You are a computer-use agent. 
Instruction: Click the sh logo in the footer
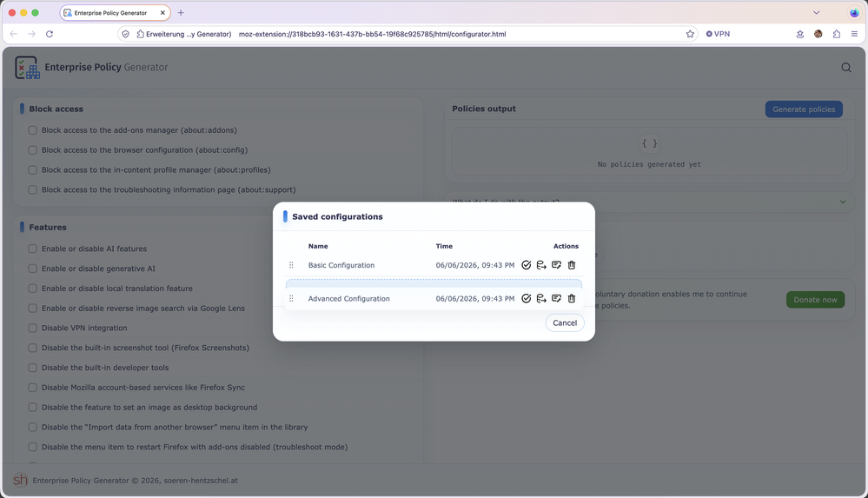coord(21,480)
